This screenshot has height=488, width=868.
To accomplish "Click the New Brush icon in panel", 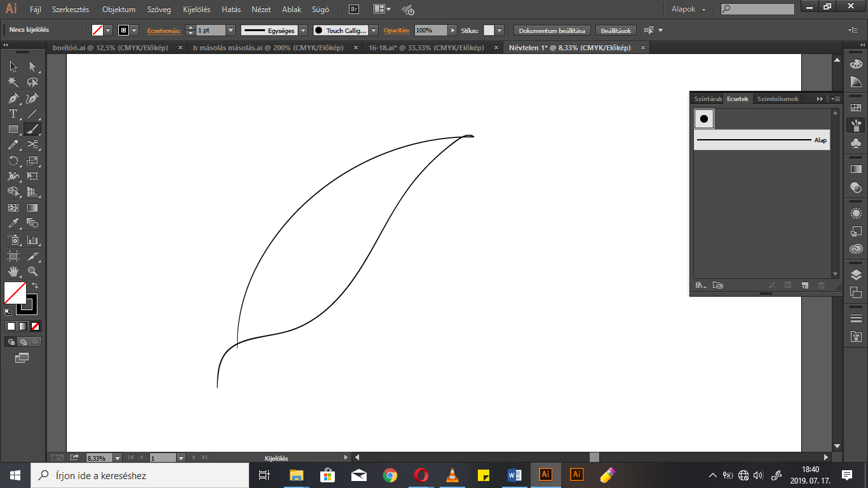I will coord(804,286).
